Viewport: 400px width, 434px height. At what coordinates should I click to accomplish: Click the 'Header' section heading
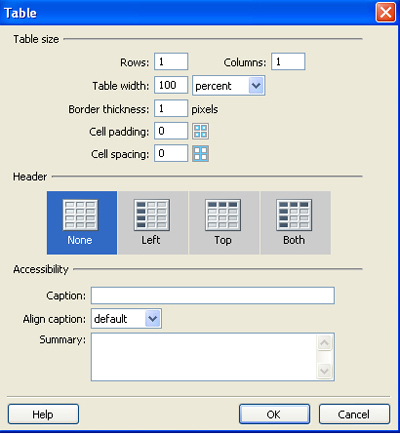coord(30,177)
